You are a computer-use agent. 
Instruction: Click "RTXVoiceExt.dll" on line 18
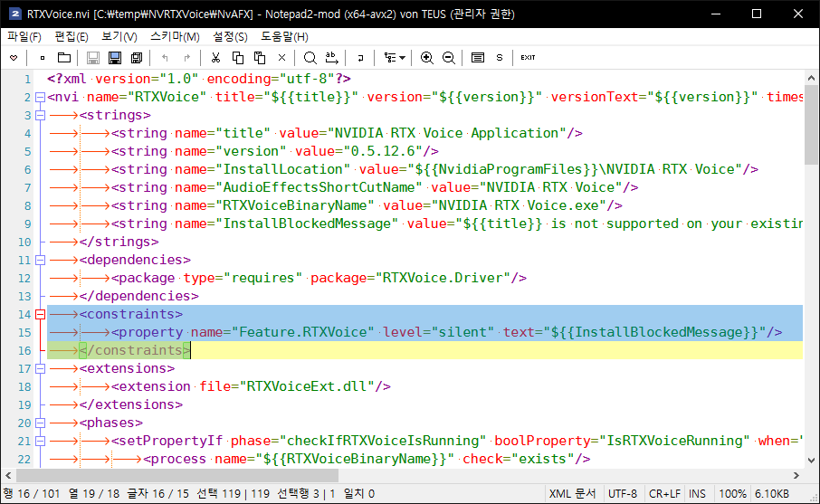(x=307, y=387)
